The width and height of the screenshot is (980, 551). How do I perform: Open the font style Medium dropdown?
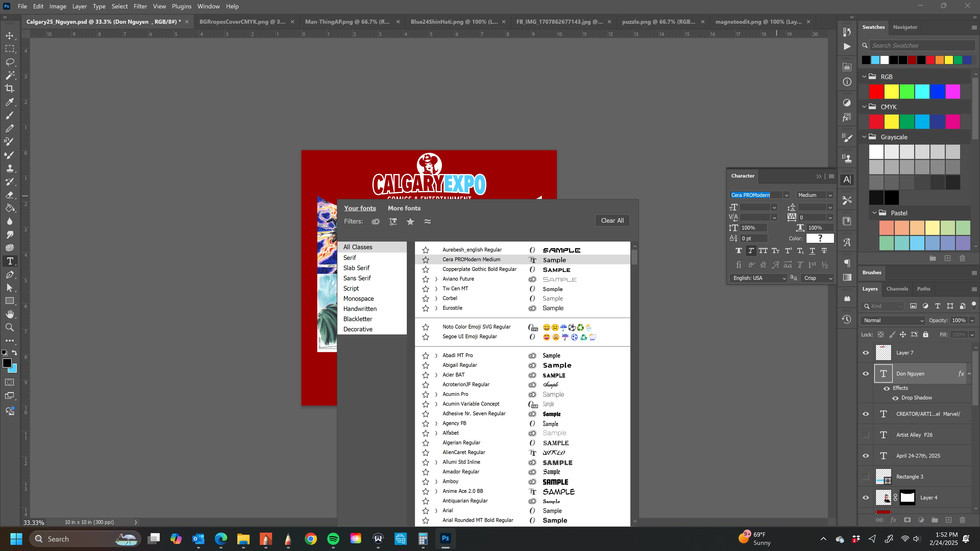[x=830, y=195]
